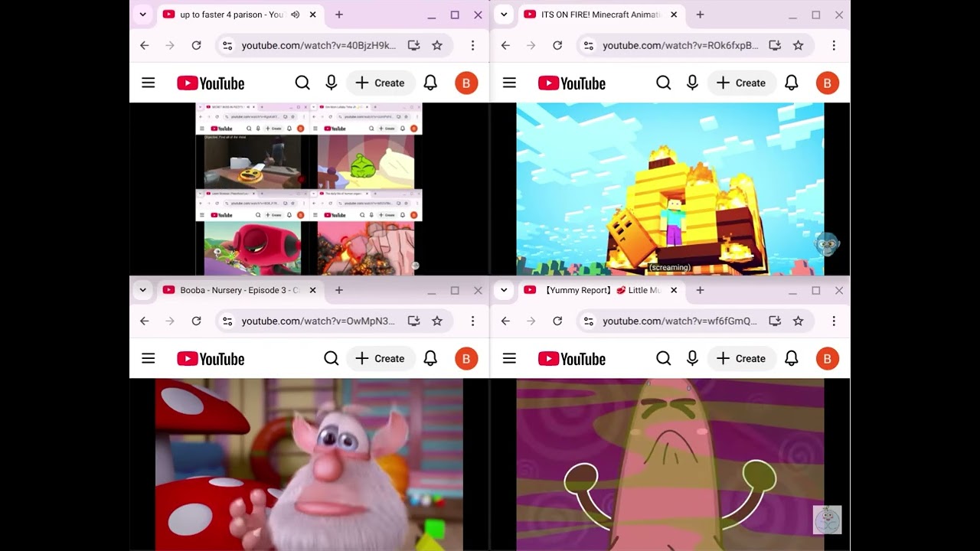
Task: Select the 'up to faster 4 parison' tab
Action: (240, 15)
